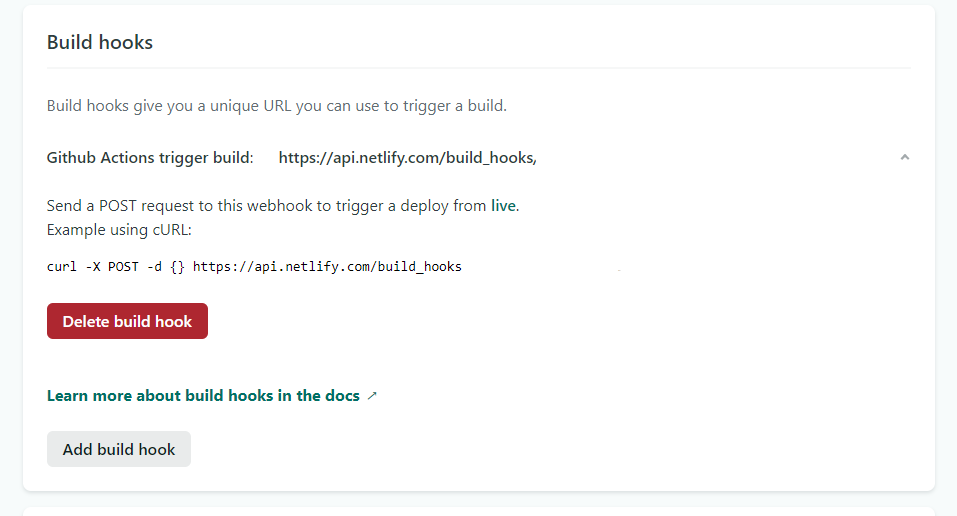
Task: Click the Add build hook button
Action: click(119, 449)
